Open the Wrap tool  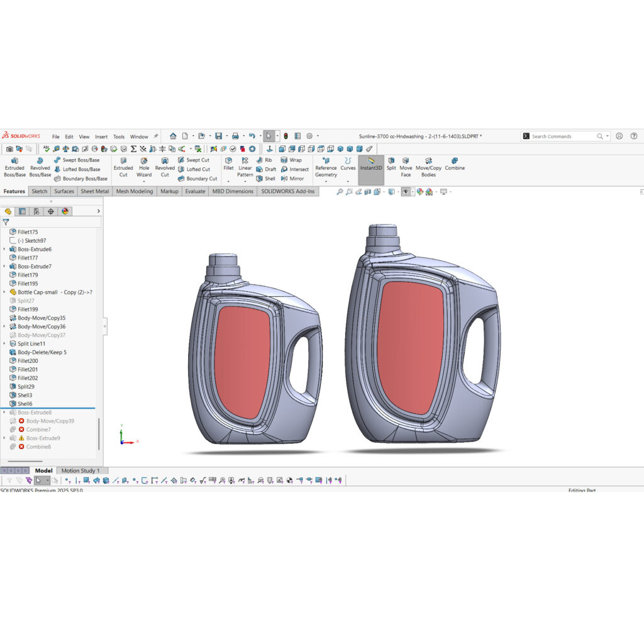click(x=291, y=160)
